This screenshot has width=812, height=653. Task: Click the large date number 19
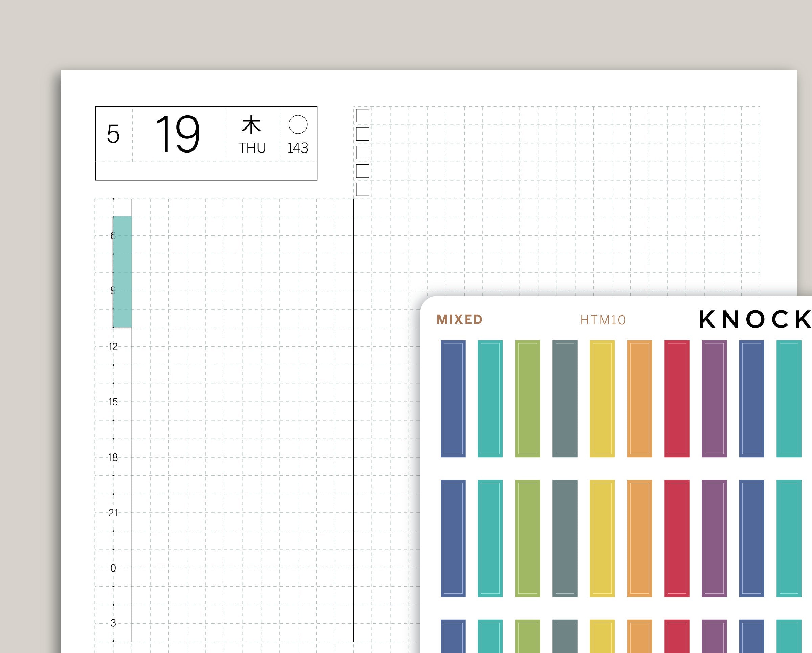pyautogui.click(x=177, y=134)
